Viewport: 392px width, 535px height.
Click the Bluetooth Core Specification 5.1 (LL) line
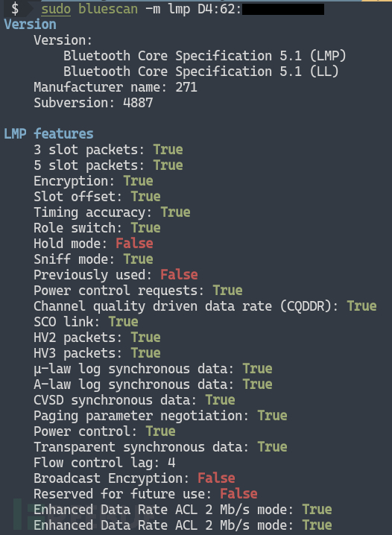click(201, 72)
